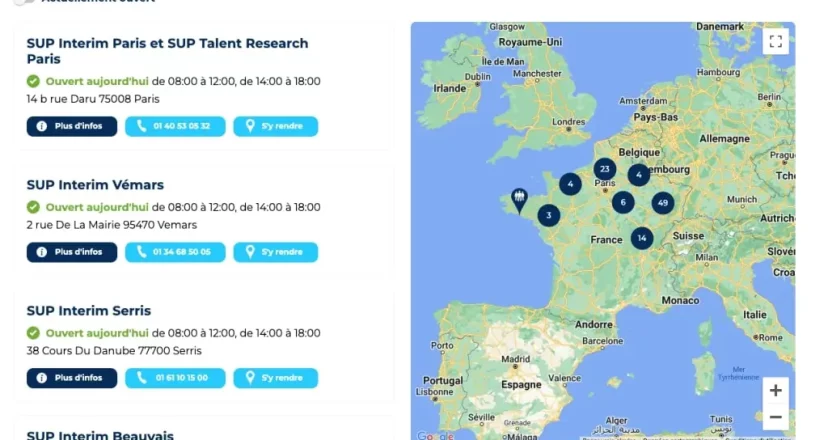Expand the cluster marker showing 3

click(549, 215)
